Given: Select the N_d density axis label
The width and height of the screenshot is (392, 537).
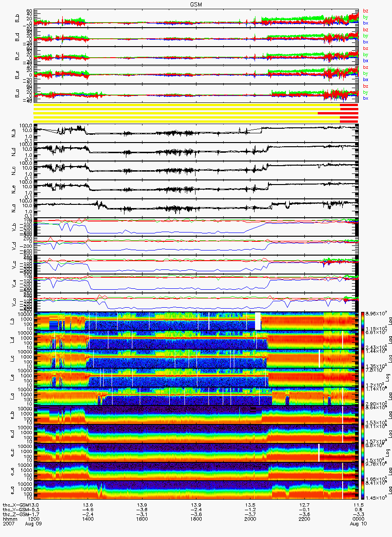Looking at the screenshot, I should click(x=14, y=152).
